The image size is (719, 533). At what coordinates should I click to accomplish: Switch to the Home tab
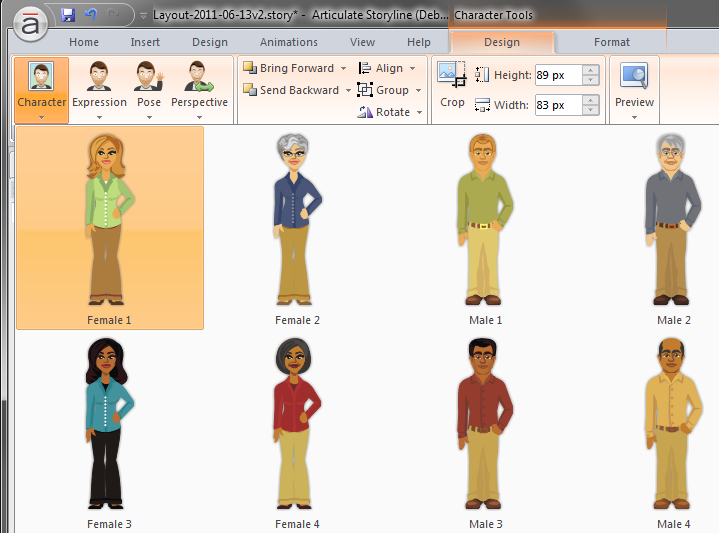pyautogui.click(x=84, y=42)
